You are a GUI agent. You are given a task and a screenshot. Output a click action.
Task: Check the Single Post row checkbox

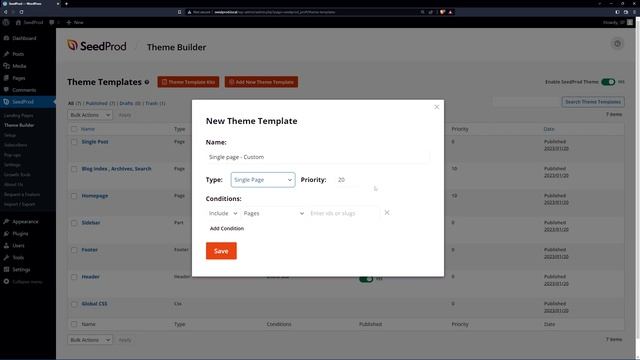click(74, 142)
